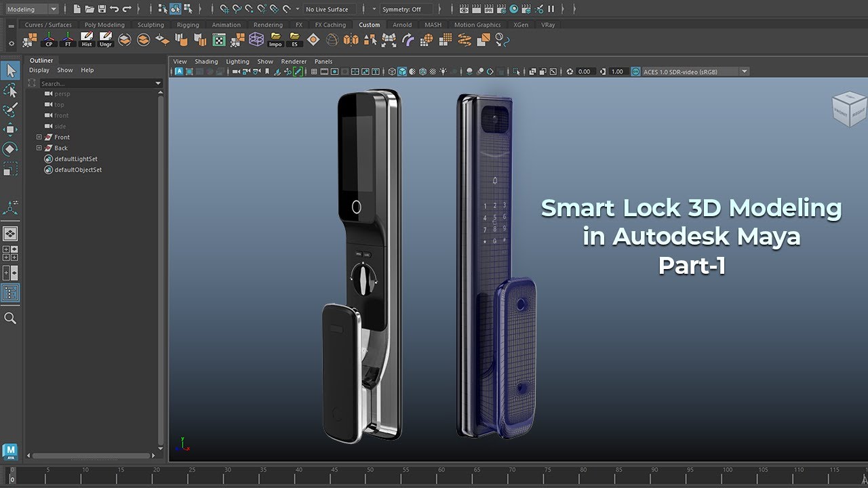Screen dimensions: 868x488
Task: Toggle the Outliner panel icon in toolbox
Action: click(10, 293)
